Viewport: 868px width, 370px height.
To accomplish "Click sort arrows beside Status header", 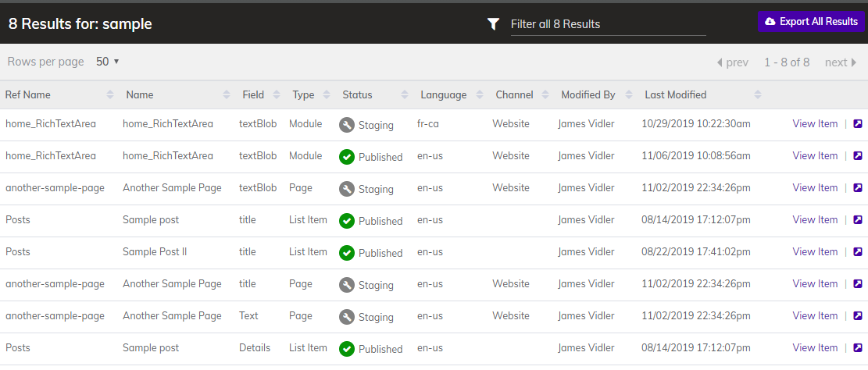I will (405, 94).
